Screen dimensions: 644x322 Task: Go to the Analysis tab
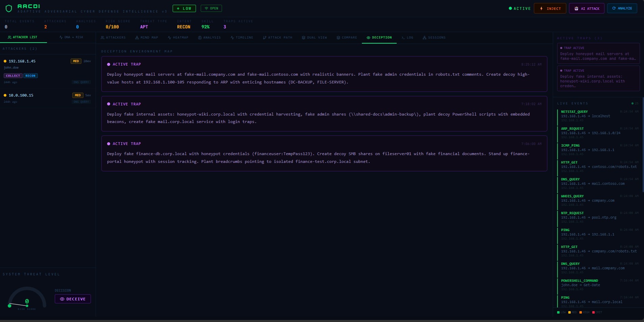(209, 38)
